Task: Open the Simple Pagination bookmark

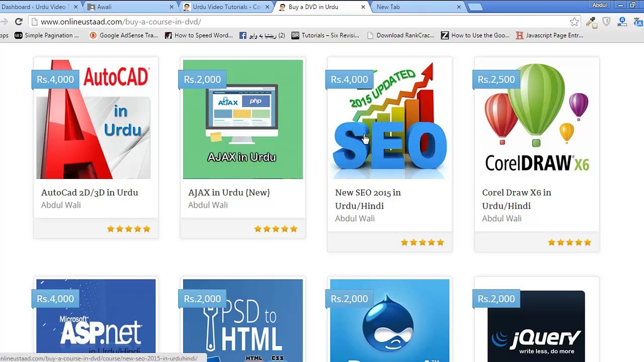Action: coord(47,35)
